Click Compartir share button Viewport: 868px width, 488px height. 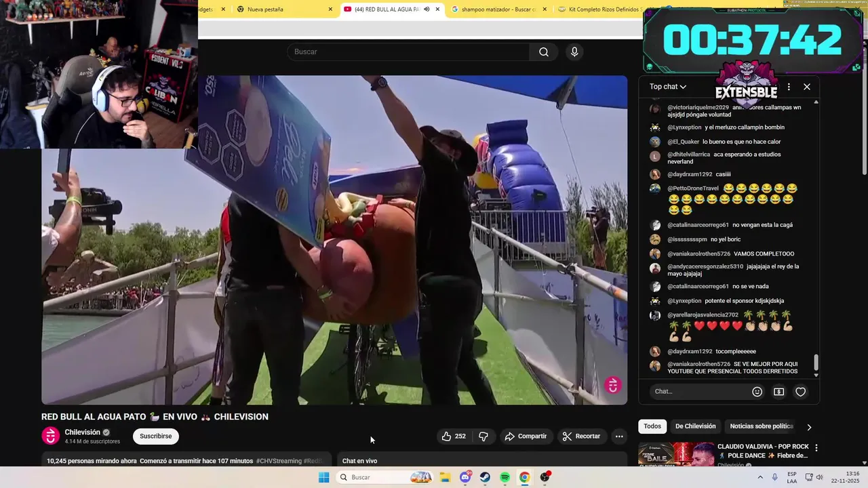coord(526,436)
